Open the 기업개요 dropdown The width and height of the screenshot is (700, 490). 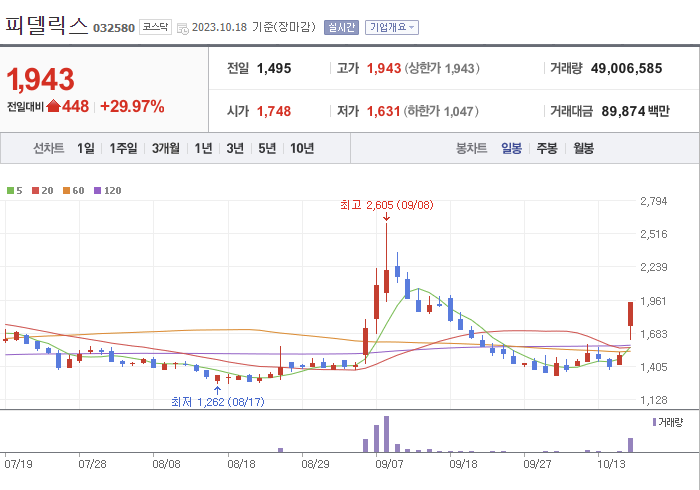392,27
